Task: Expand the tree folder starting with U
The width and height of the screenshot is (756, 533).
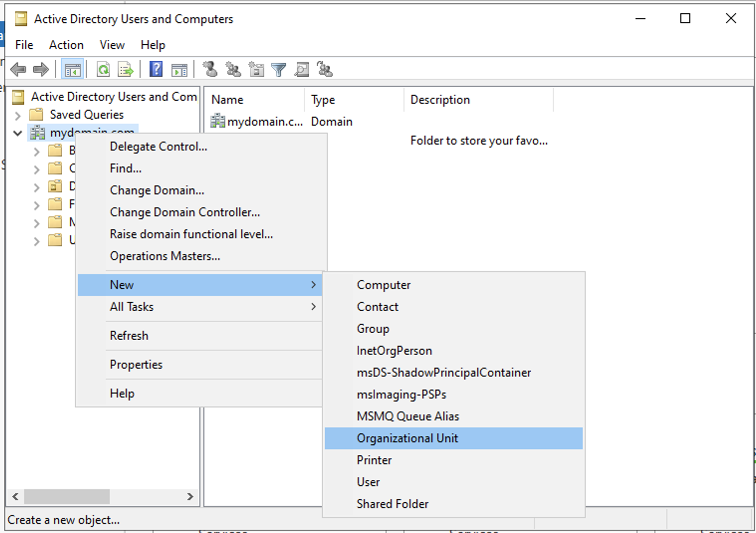Action: [36, 241]
